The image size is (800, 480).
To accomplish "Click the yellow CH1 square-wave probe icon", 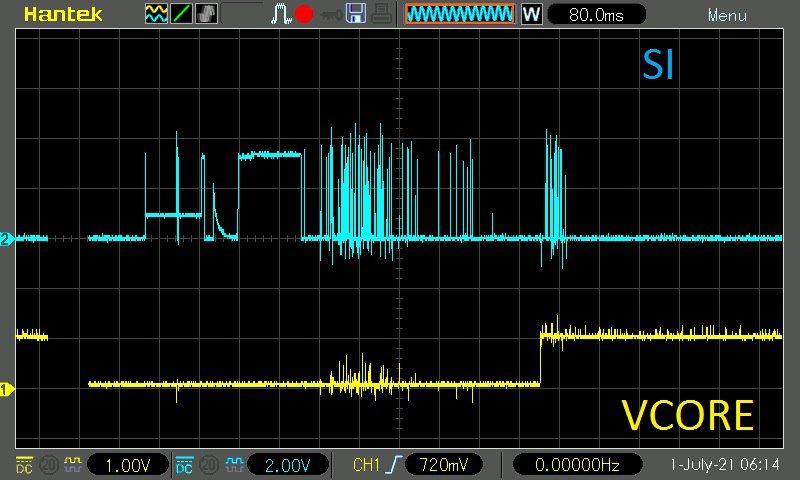I will [x=72, y=465].
